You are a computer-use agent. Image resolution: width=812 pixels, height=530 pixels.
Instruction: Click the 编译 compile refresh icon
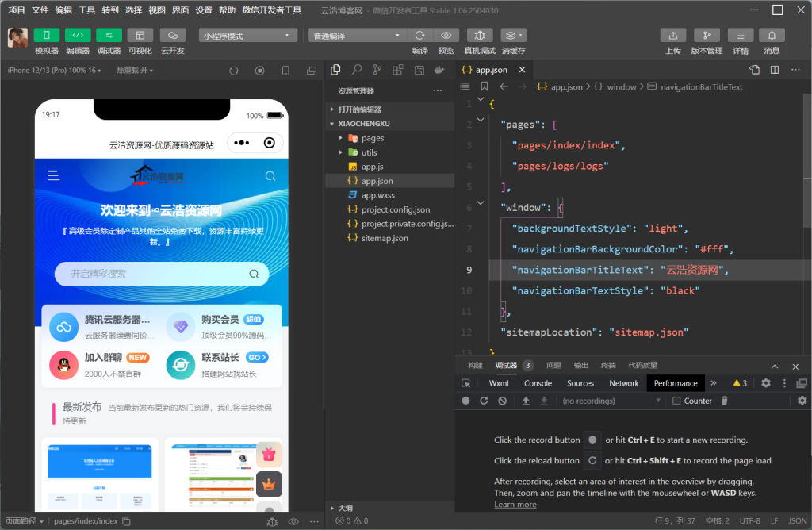(x=419, y=36)
